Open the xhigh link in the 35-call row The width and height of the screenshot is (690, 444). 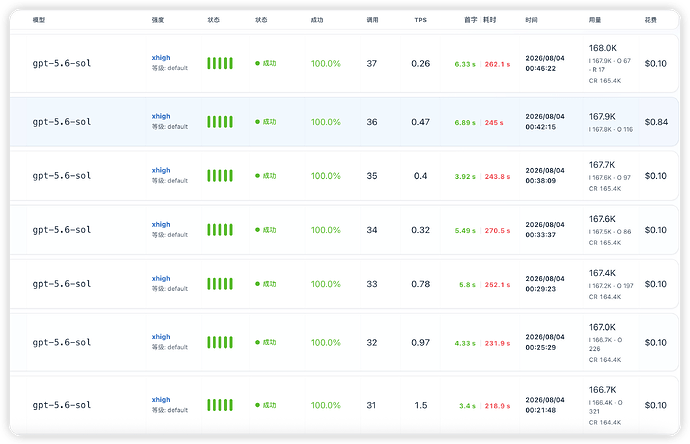(161, 170)
